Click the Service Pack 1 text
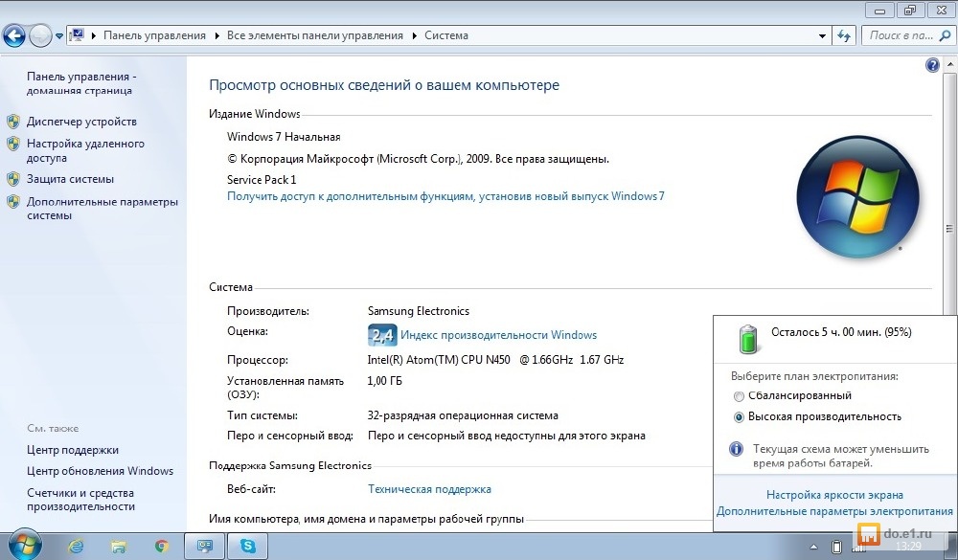 (262, 180)
